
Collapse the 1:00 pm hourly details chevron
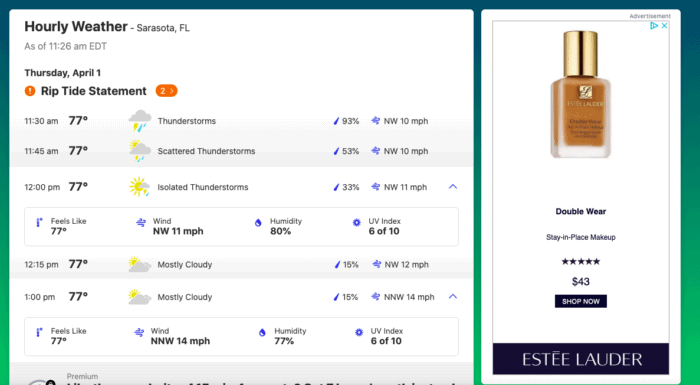(453, 296)
